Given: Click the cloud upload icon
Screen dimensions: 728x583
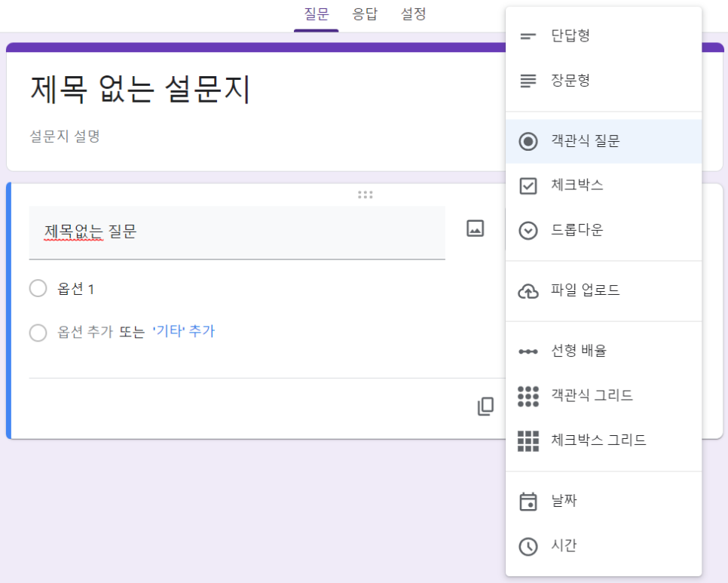Looking at the screenshot, I should tap(528, 291).
